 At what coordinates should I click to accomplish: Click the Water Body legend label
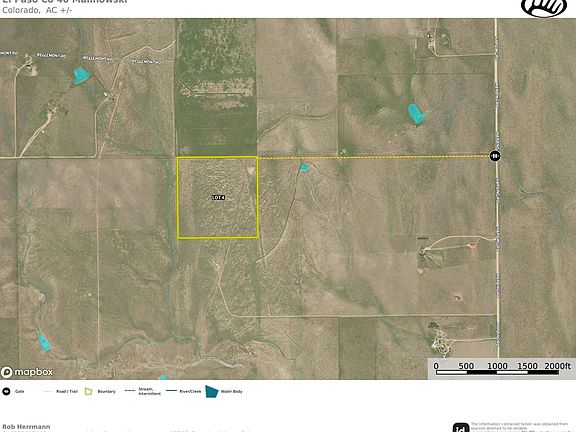tap(231, 391)
